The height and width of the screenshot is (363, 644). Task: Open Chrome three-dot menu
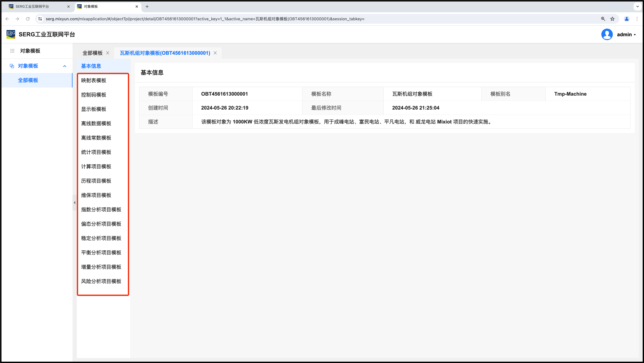[x=637, y=19]
